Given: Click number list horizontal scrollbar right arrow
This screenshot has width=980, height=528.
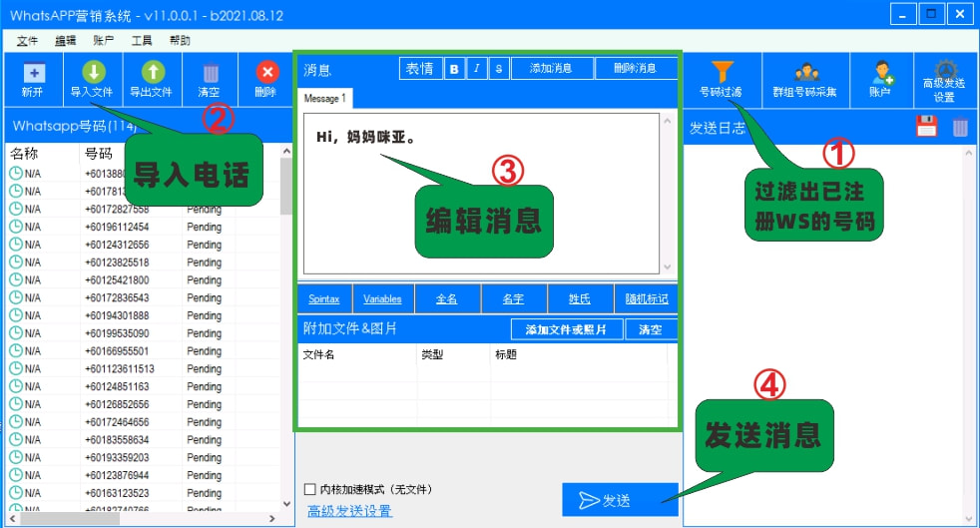Looking at the screenshot, I should (x=271, y=518).
